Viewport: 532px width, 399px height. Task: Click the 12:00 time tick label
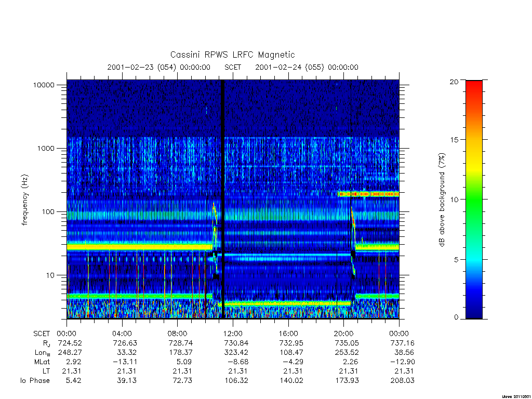pos(233,334)
